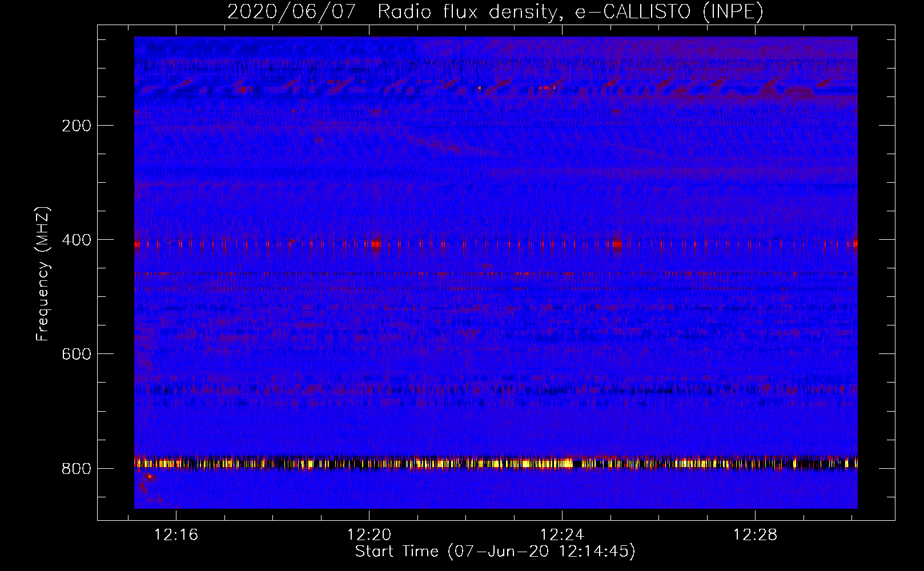The image size is (924, 571).
Task: Click the 'Start Time (07-Jun-20 12:14:45)' x-axis label
Action: 495,552
